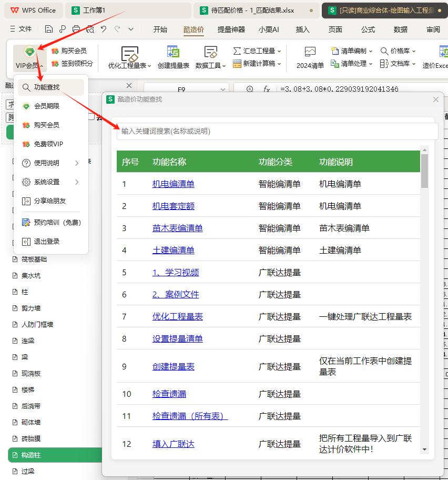The height and width of the screenshot is (480, 448).
Task: Open the 清单编制 dropdown
Action: pos(351,51)
